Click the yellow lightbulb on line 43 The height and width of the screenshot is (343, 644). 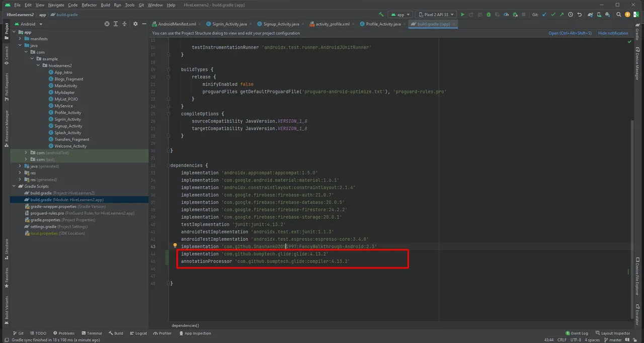(x=175, y=246)
